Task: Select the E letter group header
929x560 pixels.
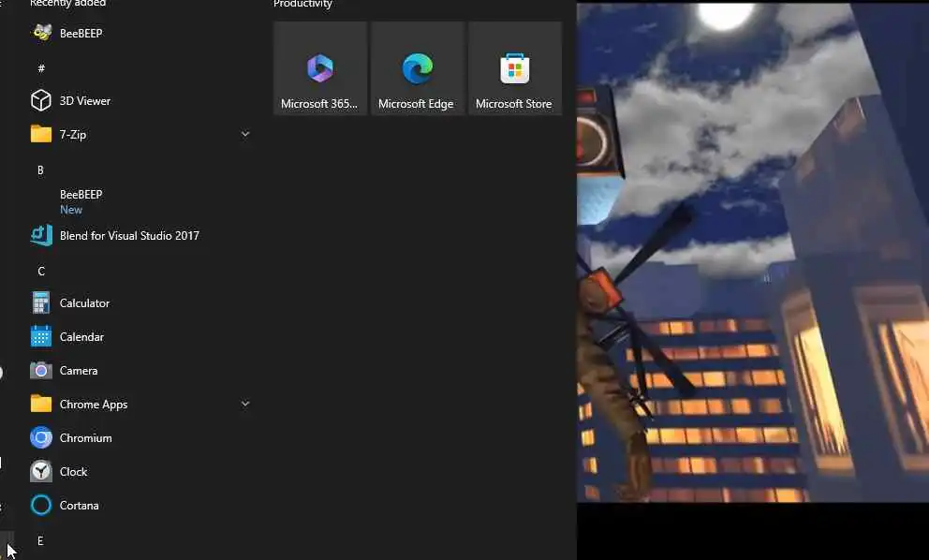Action: pyautogui.click(x=41, y=541)
